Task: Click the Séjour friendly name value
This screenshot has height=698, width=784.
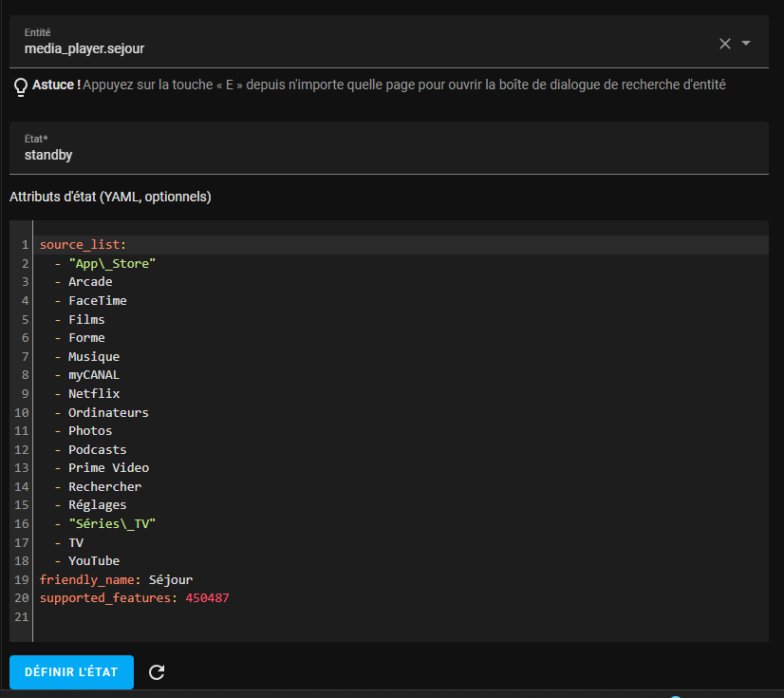Action: 171,580
